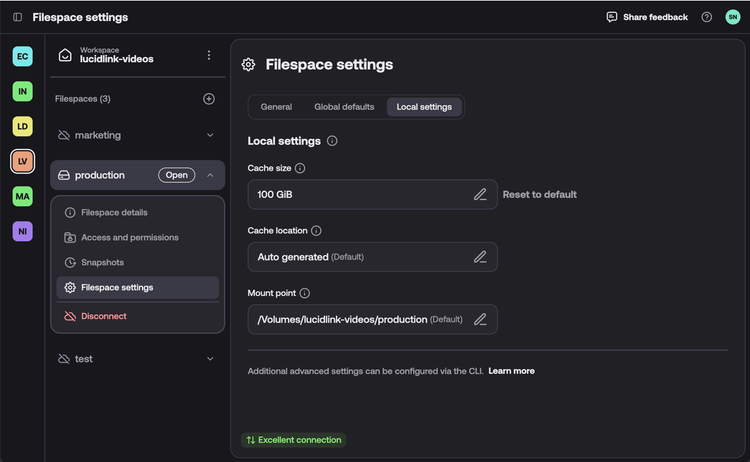750x462 pixels.
Task: Expand the test filespace chevron
Action: point(210,359)
